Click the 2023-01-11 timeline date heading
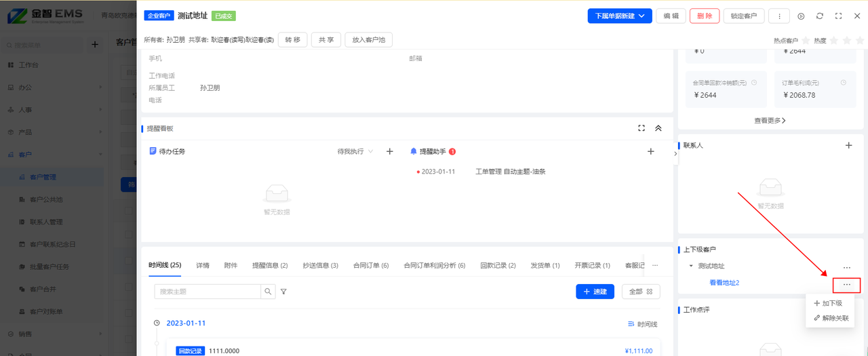Viewport: 868px width, 356px height. pyautogui.click(x=186, y=323)
